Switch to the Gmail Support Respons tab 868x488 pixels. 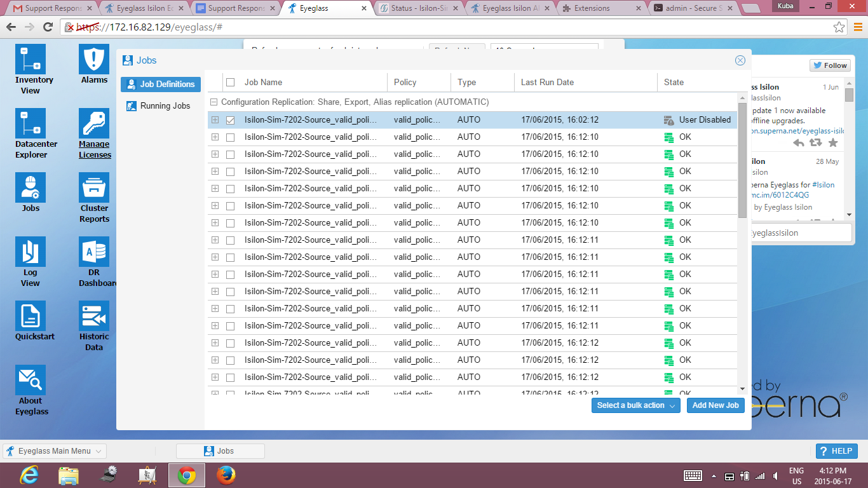[x=54, y=8]
